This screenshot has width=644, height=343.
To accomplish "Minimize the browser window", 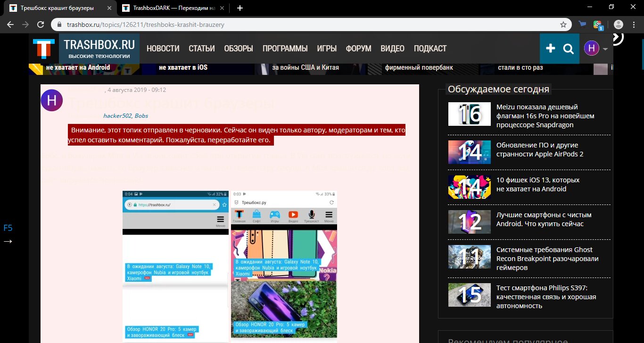I will [x=589, y=7].
